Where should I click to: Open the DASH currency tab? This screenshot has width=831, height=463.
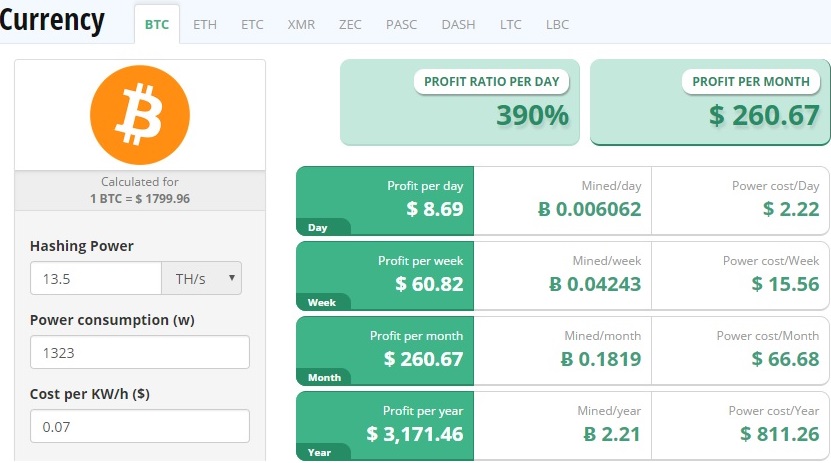pos(458,24)
